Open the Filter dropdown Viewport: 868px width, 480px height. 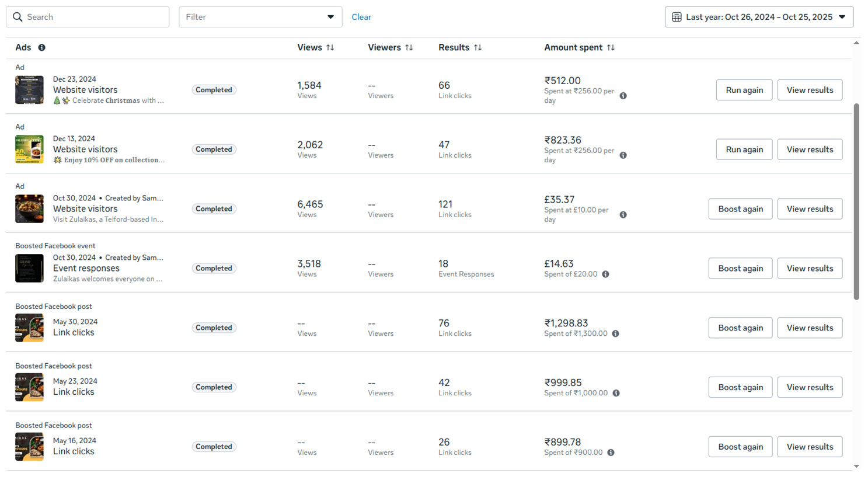tap(260, 17)
